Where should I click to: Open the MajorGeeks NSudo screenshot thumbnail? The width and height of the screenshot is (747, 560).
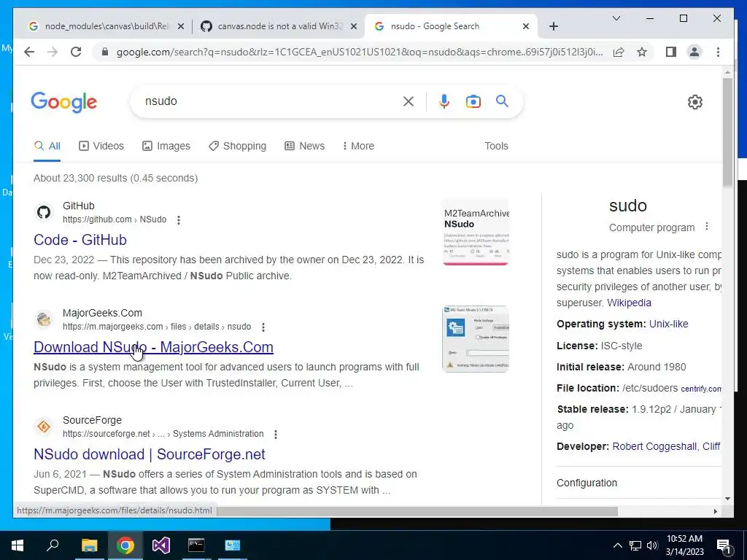[x=476, y=339]
